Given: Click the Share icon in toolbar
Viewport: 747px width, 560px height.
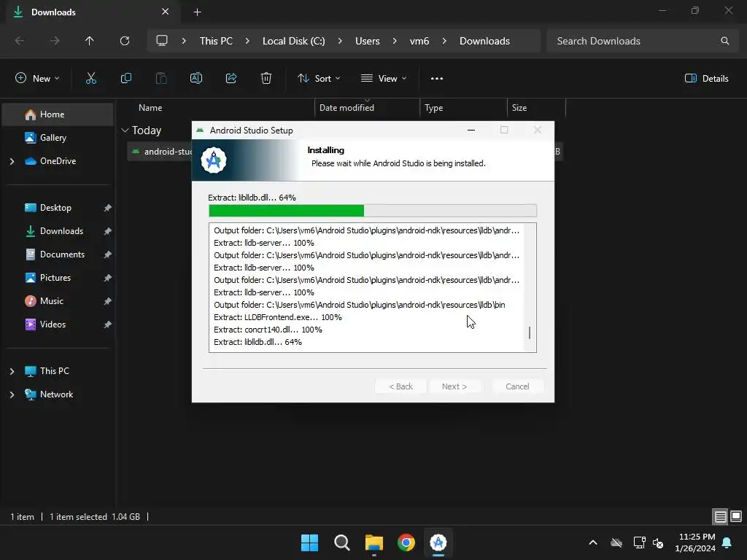Looking at the screenshot, I should tap(231, 79).
